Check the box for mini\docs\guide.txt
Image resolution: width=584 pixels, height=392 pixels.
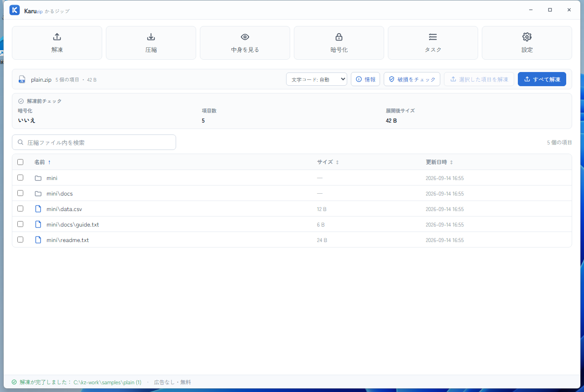(20, 224)
